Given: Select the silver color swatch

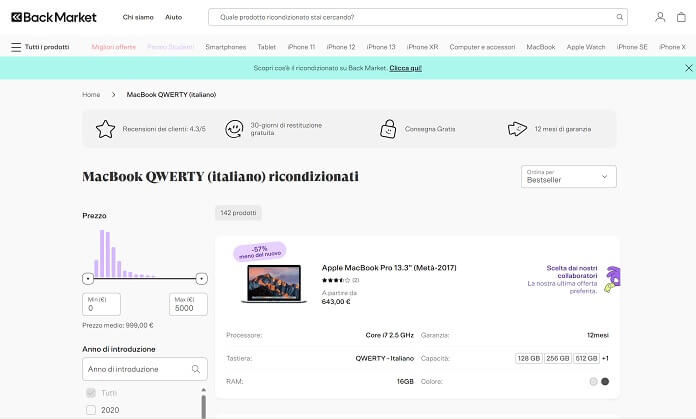Looking at the screenshot, I should click(593, 381).
